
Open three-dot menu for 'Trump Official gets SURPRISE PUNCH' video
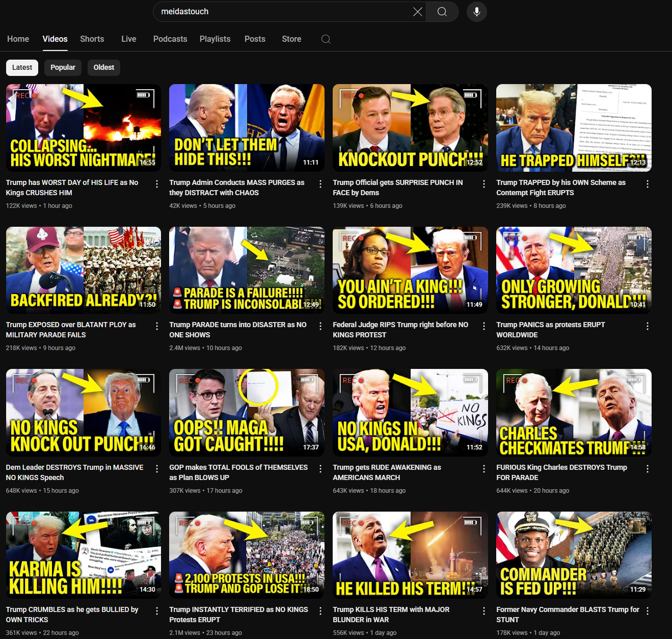click(x=484, y=184)
